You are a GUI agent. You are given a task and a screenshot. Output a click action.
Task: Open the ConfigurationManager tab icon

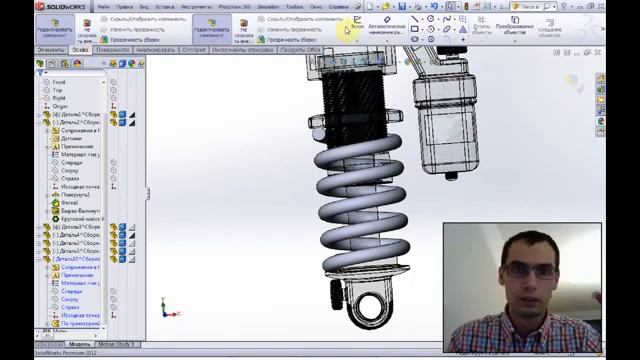pyautogui.click(x=64, y=63)
